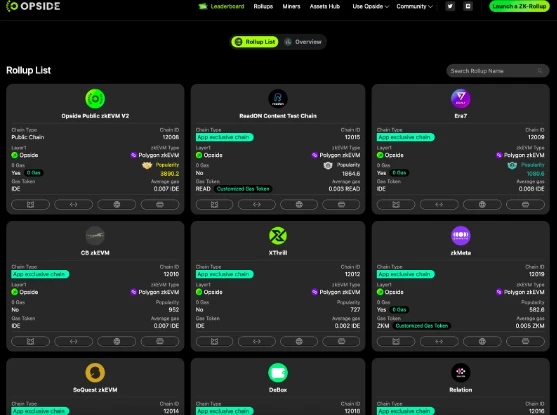Click globe explorer button on Opside Public zkEVM V2 card
The width and height of the screenshot is (557, 415).
coord(117,204)
